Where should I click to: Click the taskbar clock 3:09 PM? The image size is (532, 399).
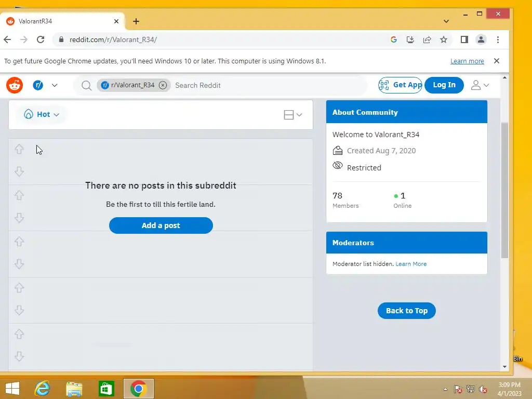[509, 389]
